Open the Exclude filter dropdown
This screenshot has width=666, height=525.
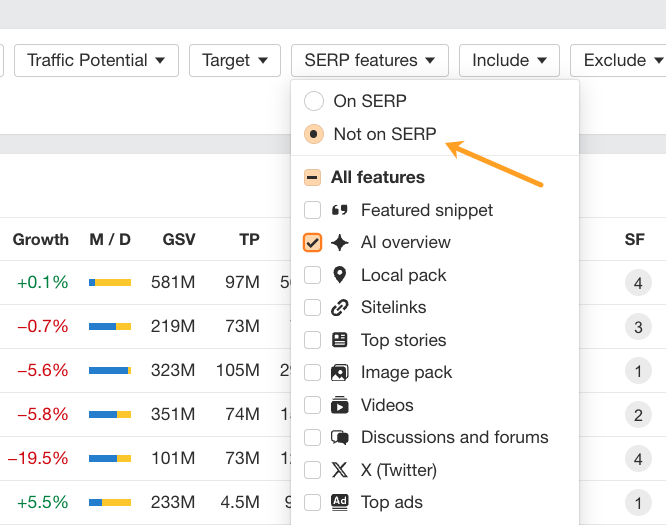coord(620,60)
